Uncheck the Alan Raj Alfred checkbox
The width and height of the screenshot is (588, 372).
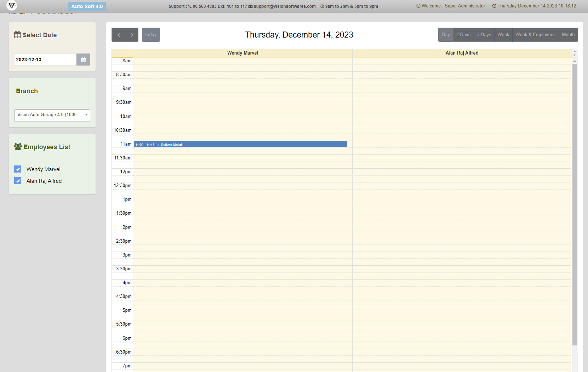(18, 181)
